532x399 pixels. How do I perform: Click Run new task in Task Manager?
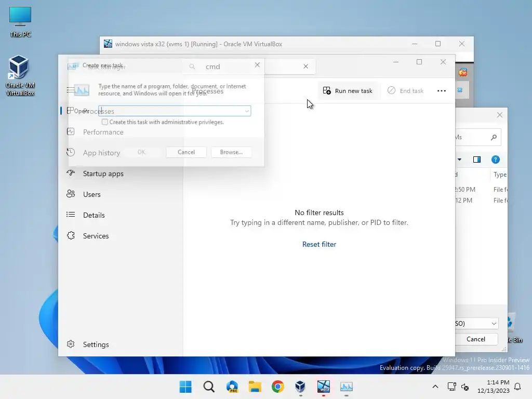pyautogui.click(x=348, y=91)
